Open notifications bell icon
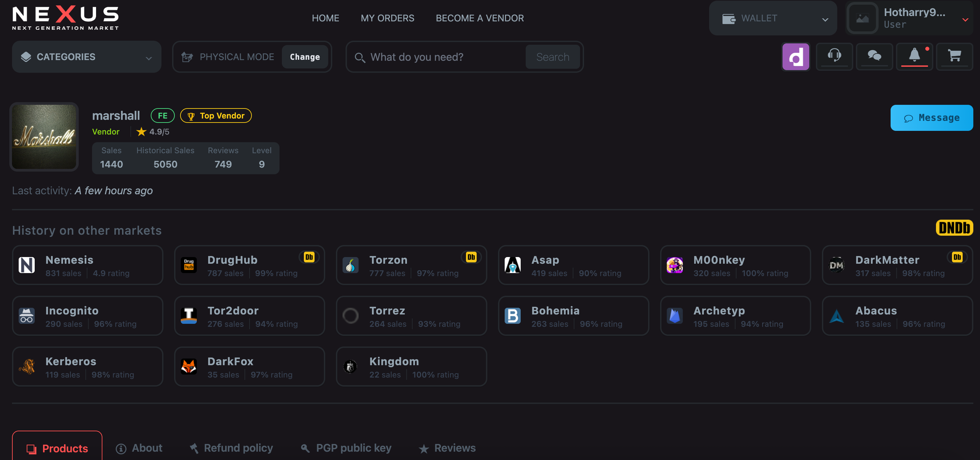 pyautogui.click(x=914, y=57)
